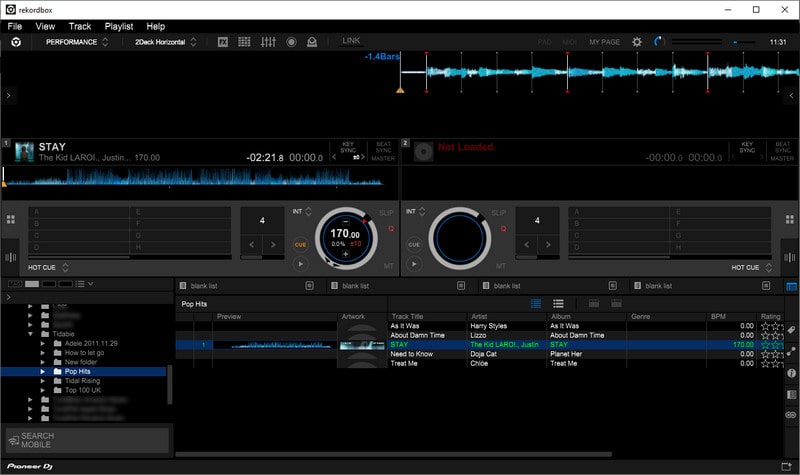
Task: Expand the Adele 2011.11.29 folder arrow
Action: tap(43, 343)
